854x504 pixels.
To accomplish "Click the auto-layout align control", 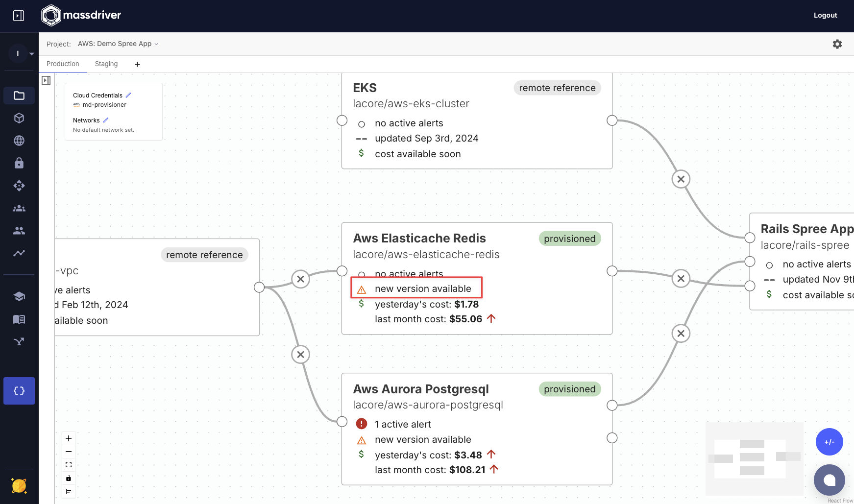I will [69, 491].
